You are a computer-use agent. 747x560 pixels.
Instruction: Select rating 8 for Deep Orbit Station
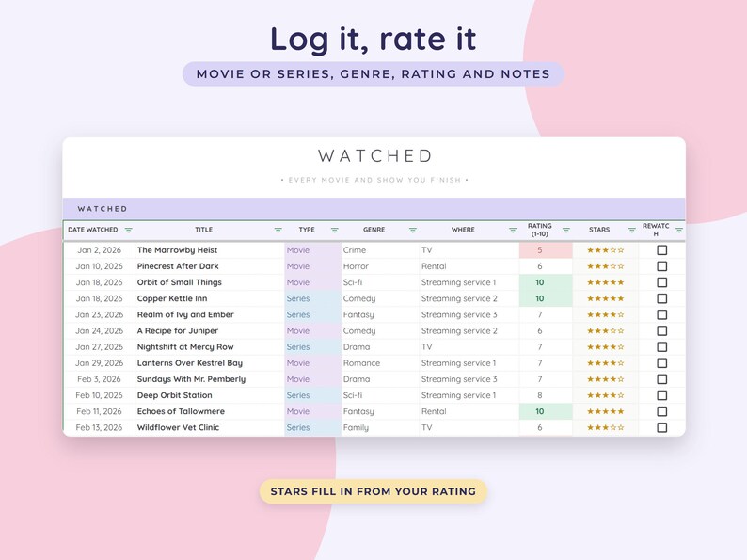[x=546, y=395]
